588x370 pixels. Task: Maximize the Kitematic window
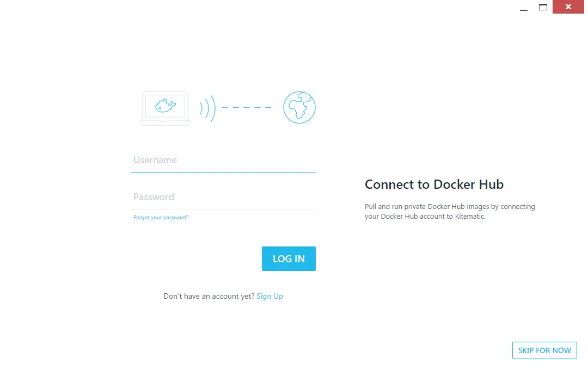pos(543,7)
